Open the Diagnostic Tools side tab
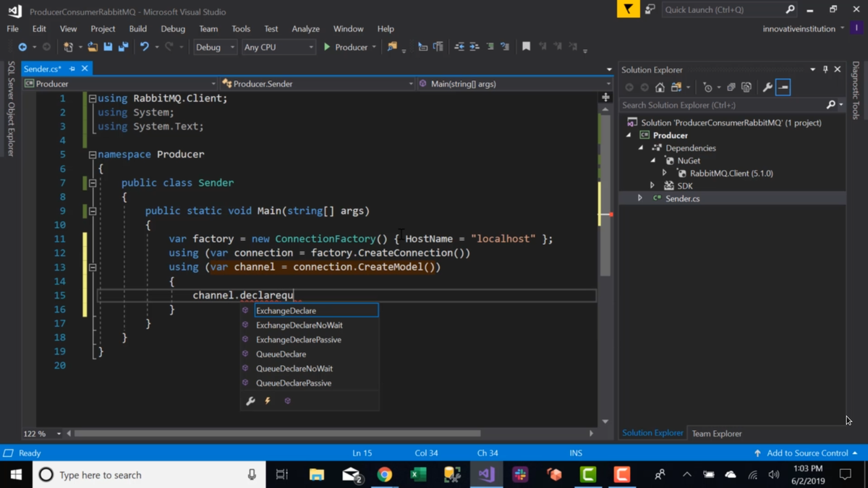Viewport: 868px width, 488px height. coord(856,90)
